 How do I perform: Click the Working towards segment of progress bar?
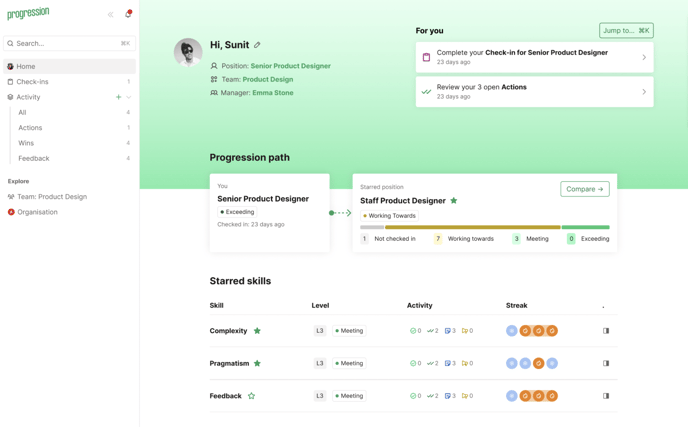472,227
